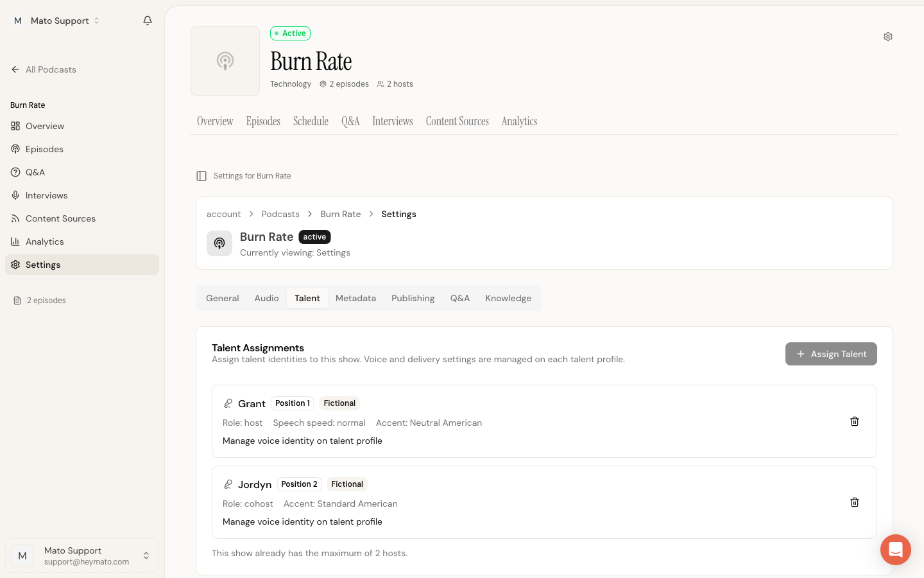Delete Grant's talent assignment
Image resolution: width=924 pixels, height=578 pixels.
pyautogui.click(x=855, y=421)
